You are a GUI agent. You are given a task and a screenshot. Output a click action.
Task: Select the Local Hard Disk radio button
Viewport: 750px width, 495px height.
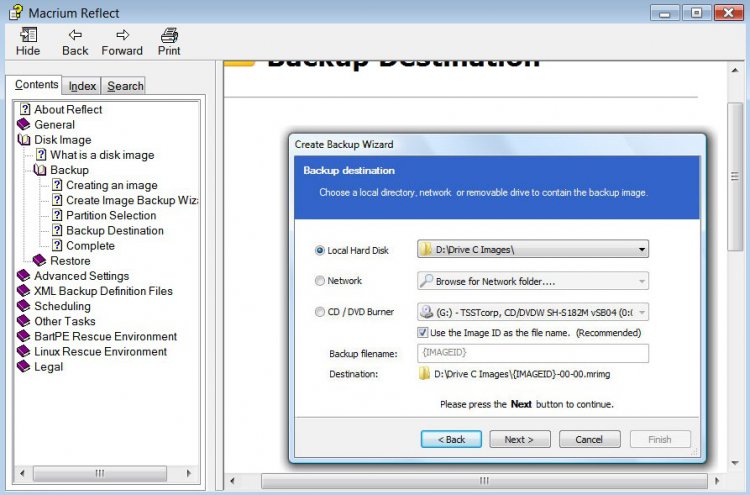(x=320, y=250)
